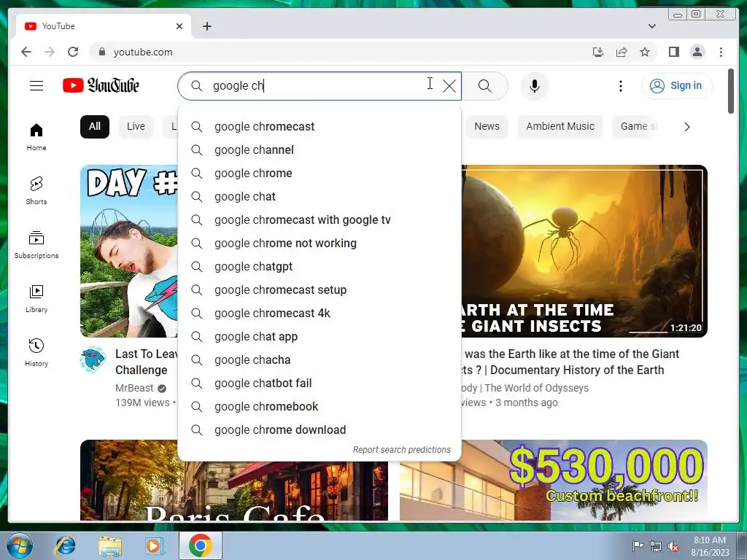Close the YouTube browser tab
The width and height of the screenshot is (747, 560).
tap(179, 26)
